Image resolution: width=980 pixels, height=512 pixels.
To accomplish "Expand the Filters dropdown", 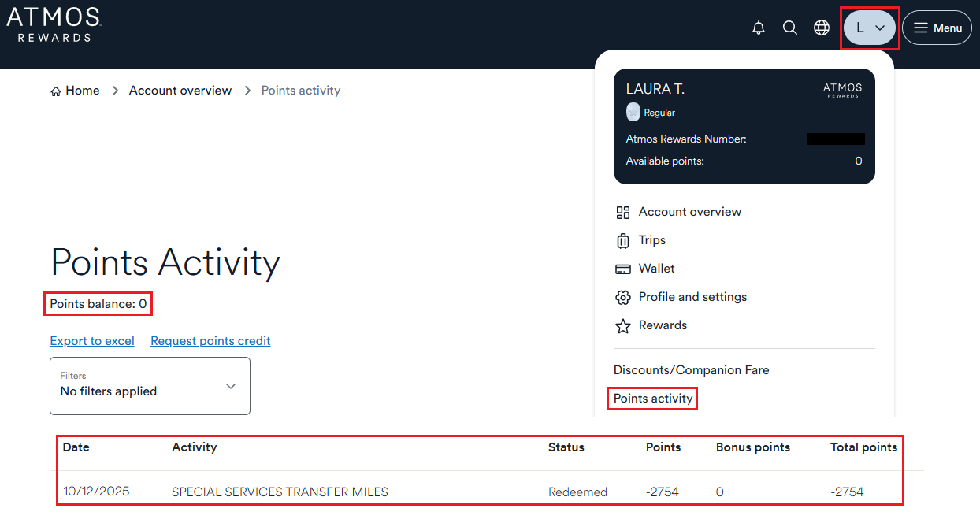I will 150,385.
